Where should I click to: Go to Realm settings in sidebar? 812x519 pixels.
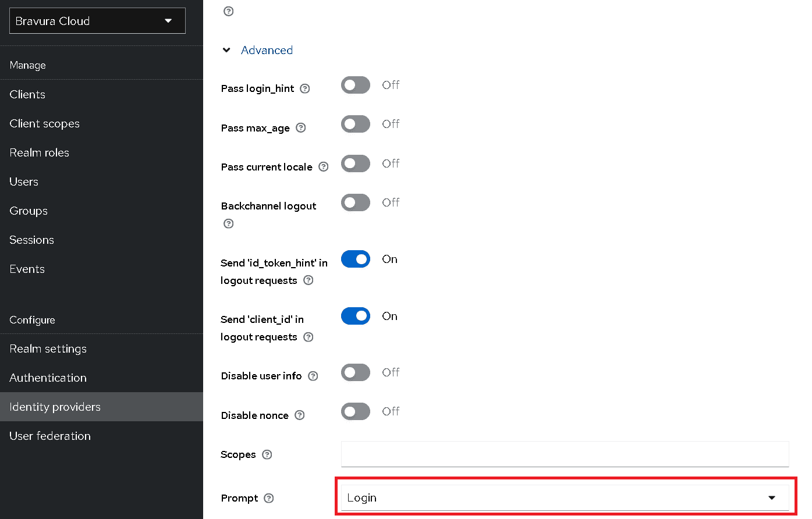(48, 349)
